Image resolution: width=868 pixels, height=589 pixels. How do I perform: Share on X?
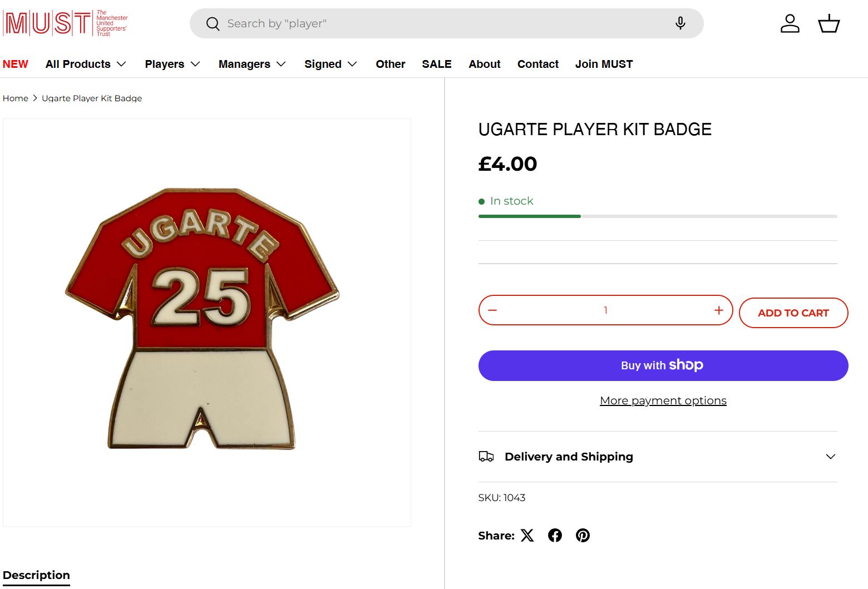click(x=527, y=536)
